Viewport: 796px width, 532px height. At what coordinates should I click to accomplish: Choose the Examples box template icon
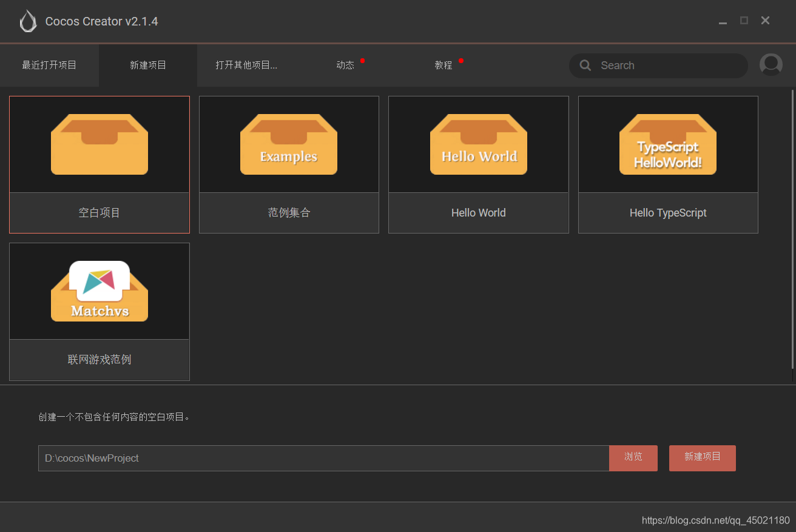tap(289, 144)
